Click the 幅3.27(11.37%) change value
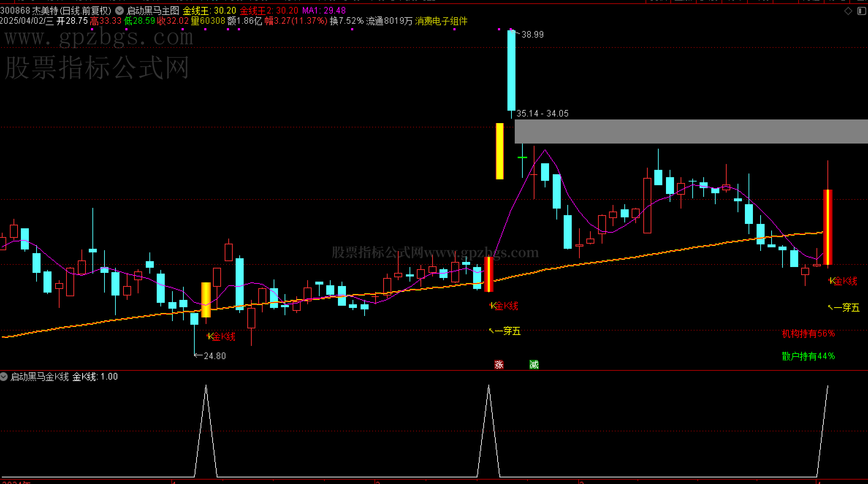The height and width of the screenshot is (484, 868). click(296, 21)
